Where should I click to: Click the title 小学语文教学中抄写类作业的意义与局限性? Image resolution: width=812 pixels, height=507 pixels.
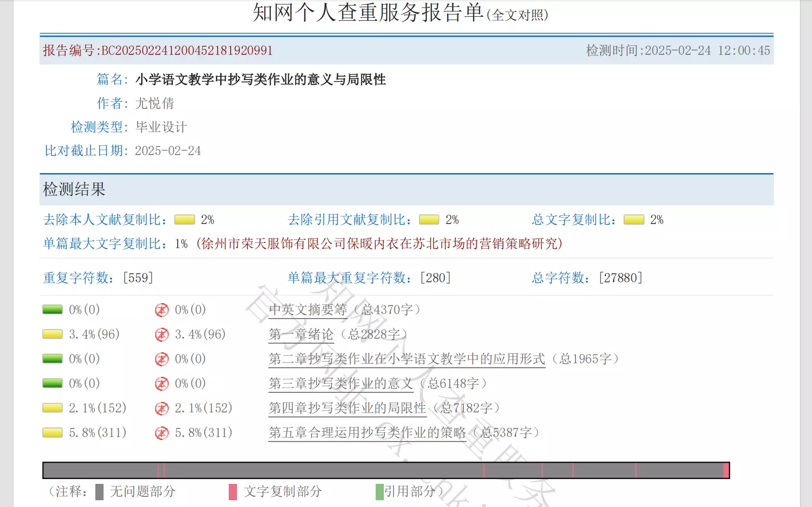pyautogui.click(x=261, y=80)
